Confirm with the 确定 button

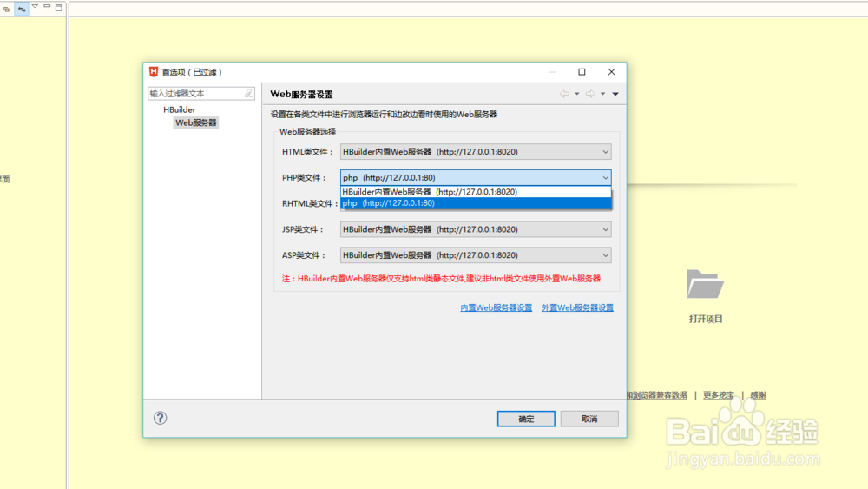tap(526, 419)
